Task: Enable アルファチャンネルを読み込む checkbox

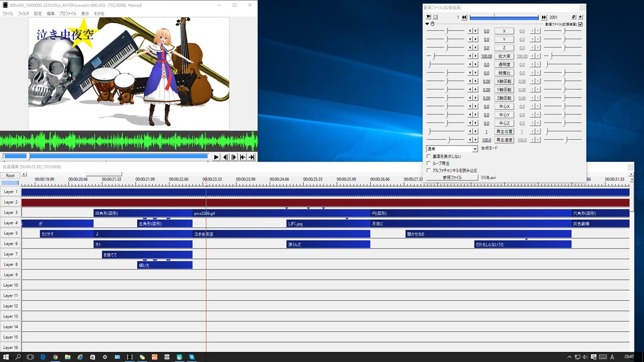Action: pos(428,170)
